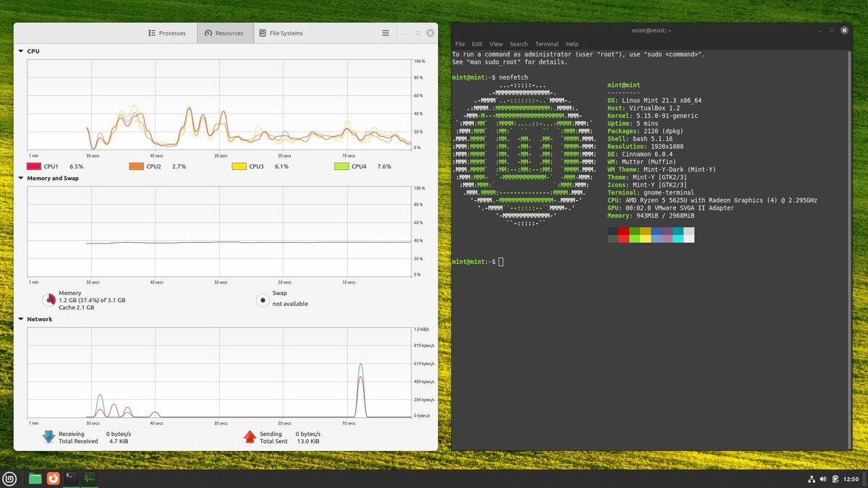This screenshot has width=868, height=488.
Task: Click the blue Receiving arrow icon
Action: pos(48,437)
